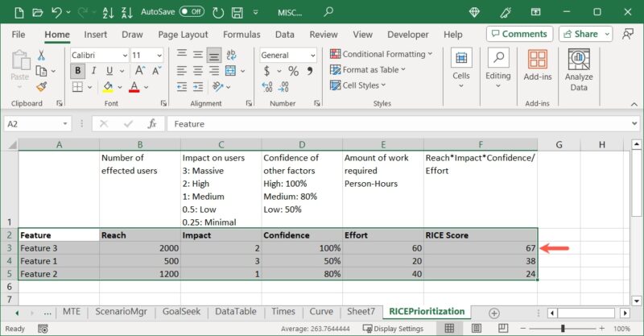Open the Editing group menu
The width and height of the screenshot is (644, 336).
coord(498,68)
